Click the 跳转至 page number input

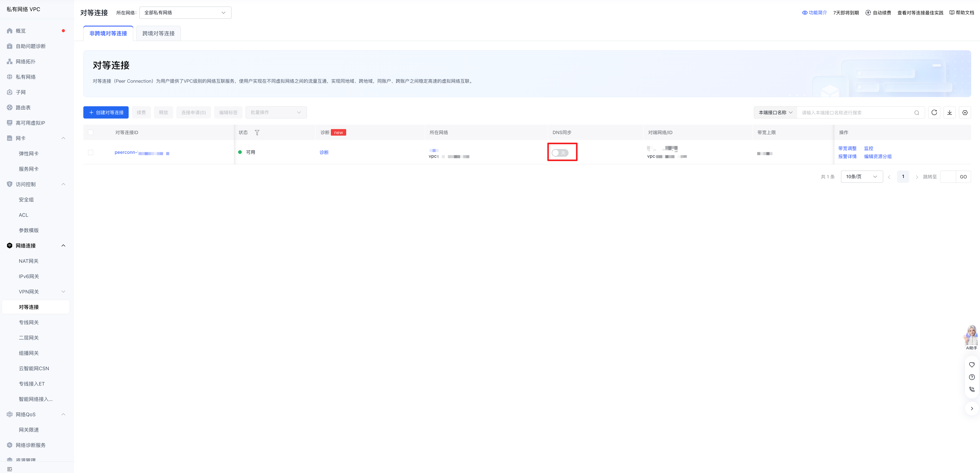[x=948, y=177]
